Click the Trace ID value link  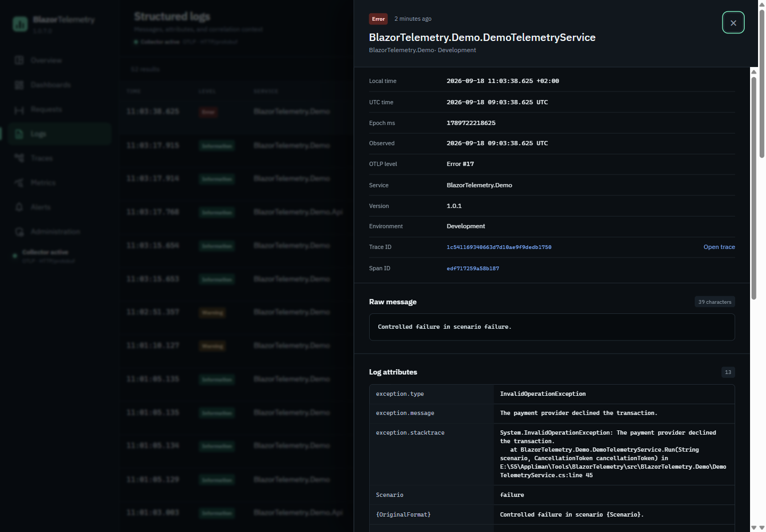click(x=499, y=247)
